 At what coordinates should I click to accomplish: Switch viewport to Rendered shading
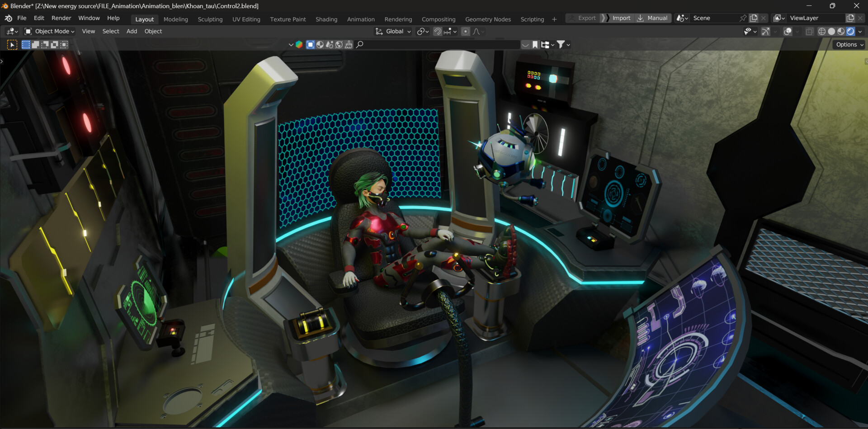(x=851, y=31)
